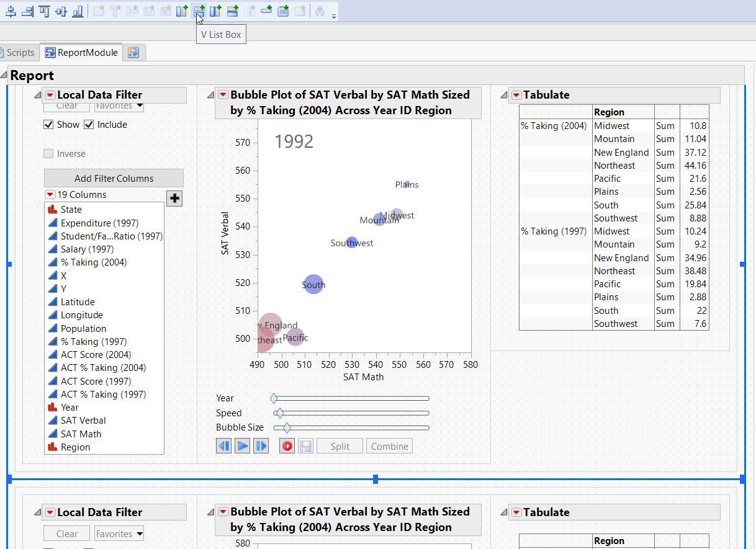Open the red triangle menu on Tabulate
This screenshot has width=756, height=549.
point(516,95)
